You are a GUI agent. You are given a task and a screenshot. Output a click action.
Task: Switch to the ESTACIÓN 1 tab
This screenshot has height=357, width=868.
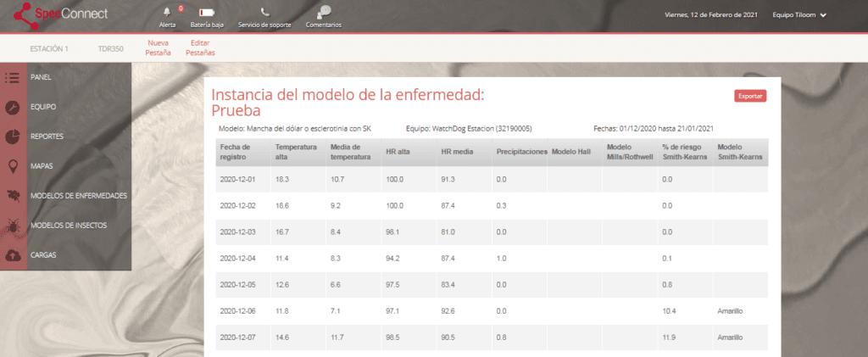point(49,48)
